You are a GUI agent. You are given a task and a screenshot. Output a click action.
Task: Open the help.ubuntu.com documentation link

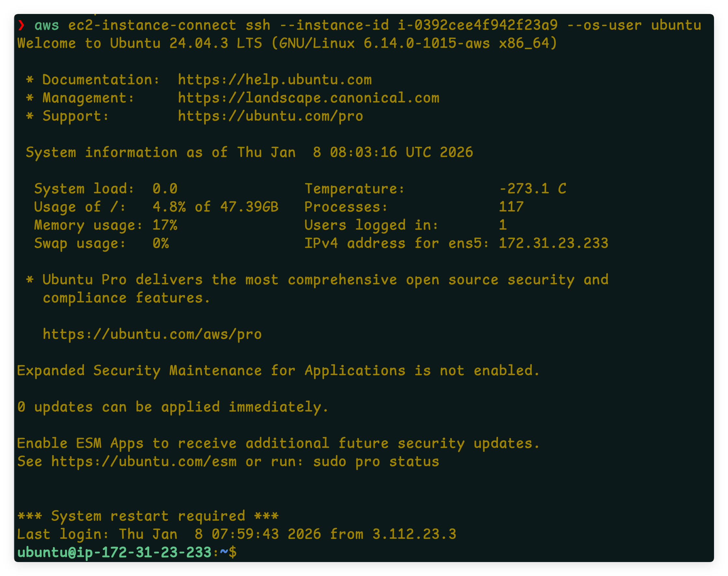(274, 80)
